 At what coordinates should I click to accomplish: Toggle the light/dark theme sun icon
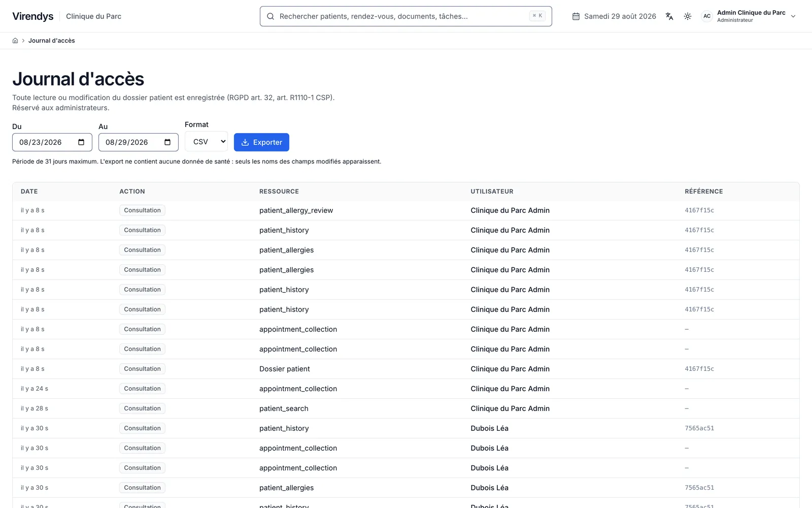[x=688, y=16]
